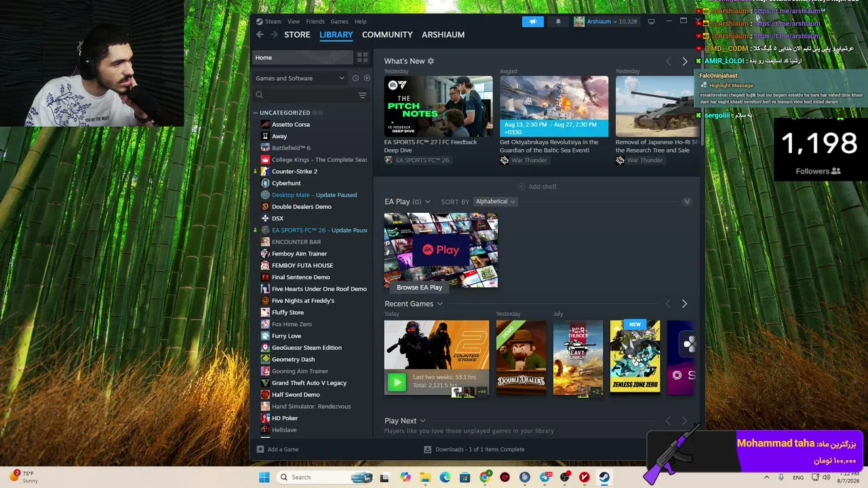
Task: Open the Help menu
Action: 360,22
